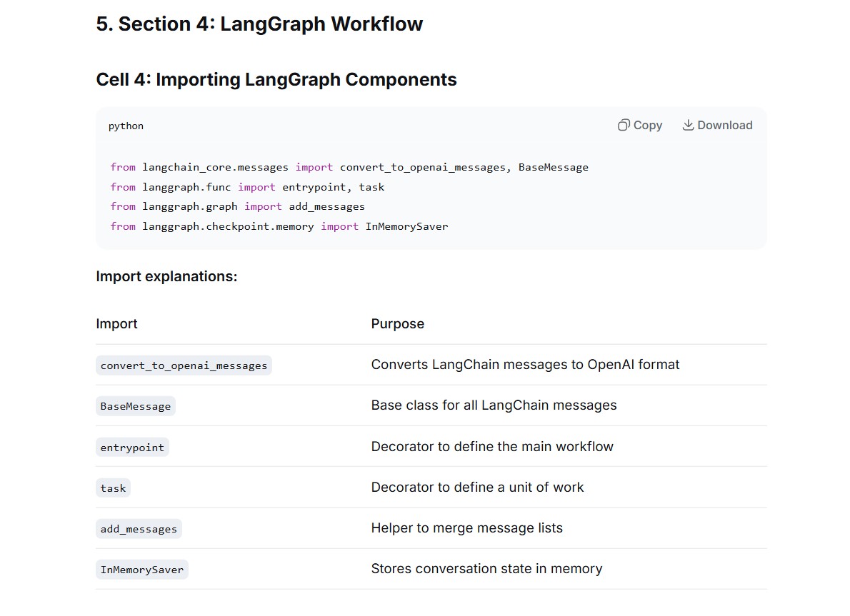Click the 'python' language label
The image size is (850, 616).
click(x=126, y=126)
